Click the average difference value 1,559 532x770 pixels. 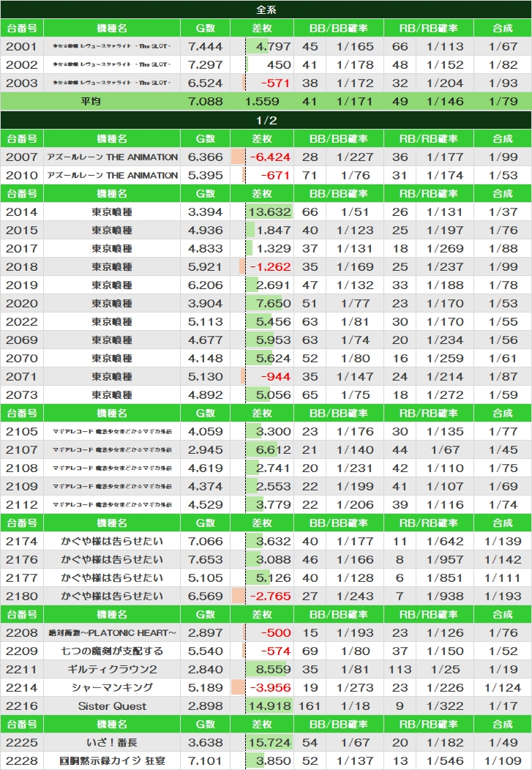(x=262, y=101)
